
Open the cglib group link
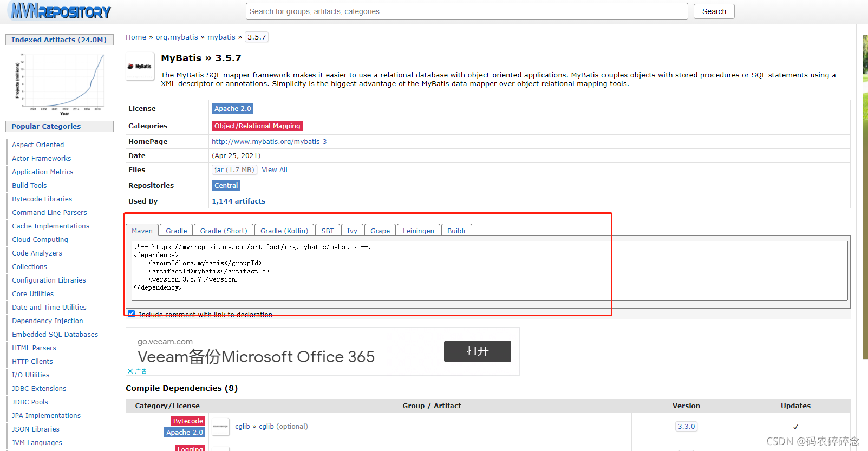click(243, 427)
